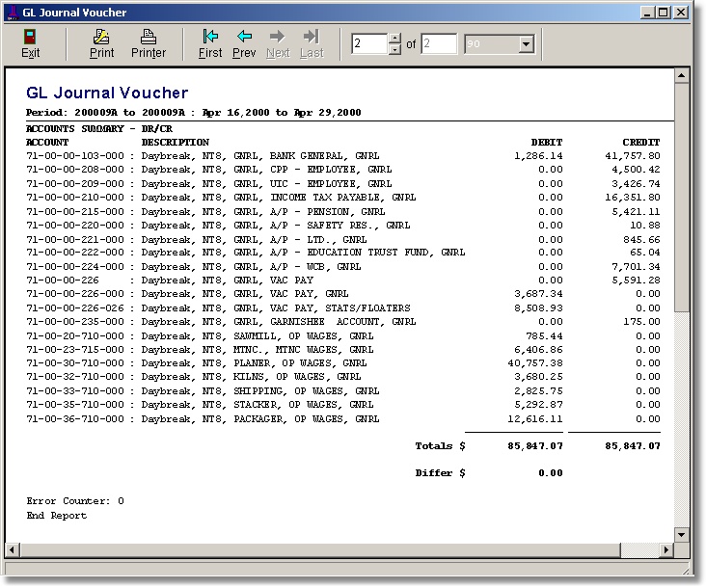Click the horizontal scrollbar left arrow
706x588 pixels.
point(12,549)
